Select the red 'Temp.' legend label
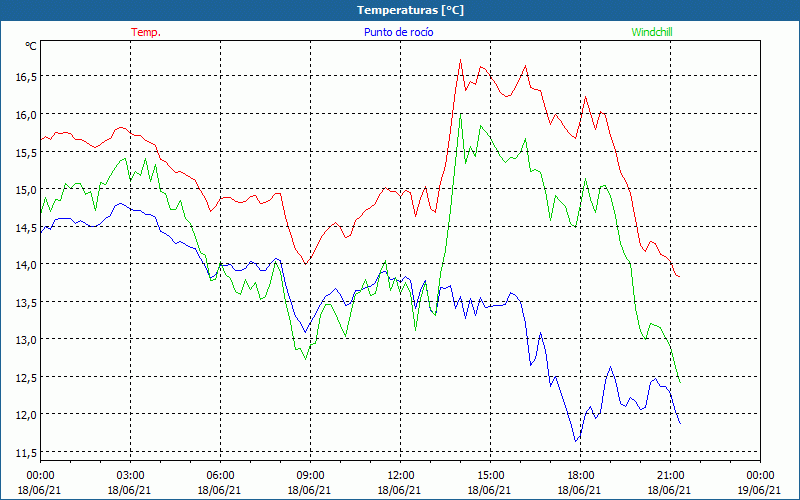The image size is (800, 500). [146, 32]
